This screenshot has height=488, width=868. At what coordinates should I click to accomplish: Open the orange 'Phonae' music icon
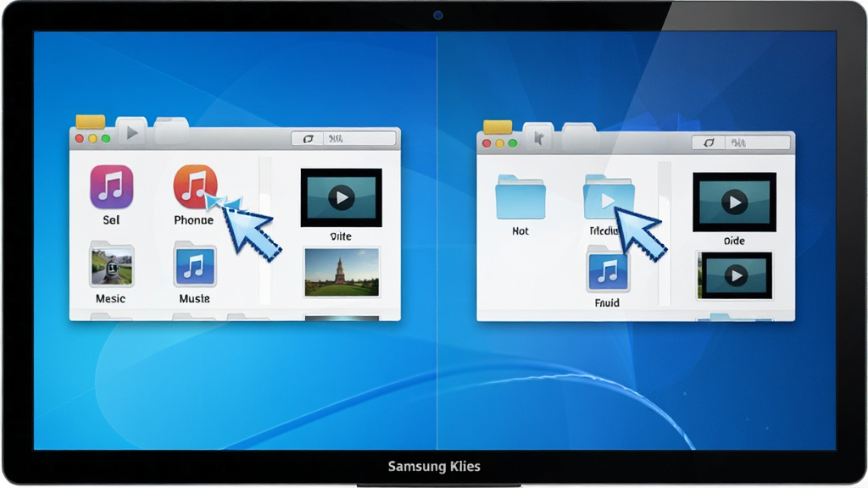tap(195, 186)
